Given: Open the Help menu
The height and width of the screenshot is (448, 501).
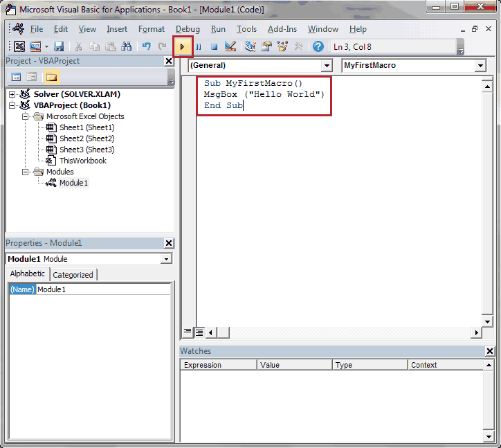Looking at the screenshot, I should (358, 29).
